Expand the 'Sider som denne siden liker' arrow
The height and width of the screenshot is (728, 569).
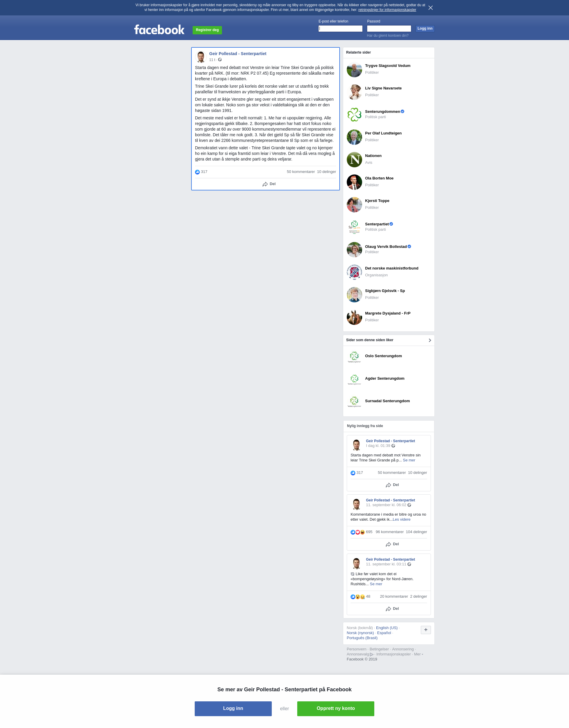click(430, 340)
